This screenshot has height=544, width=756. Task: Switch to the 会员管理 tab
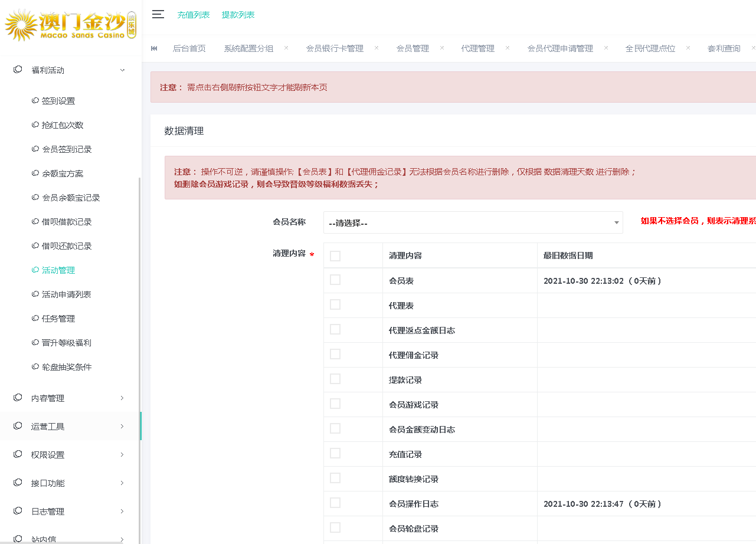pos(413,48)
